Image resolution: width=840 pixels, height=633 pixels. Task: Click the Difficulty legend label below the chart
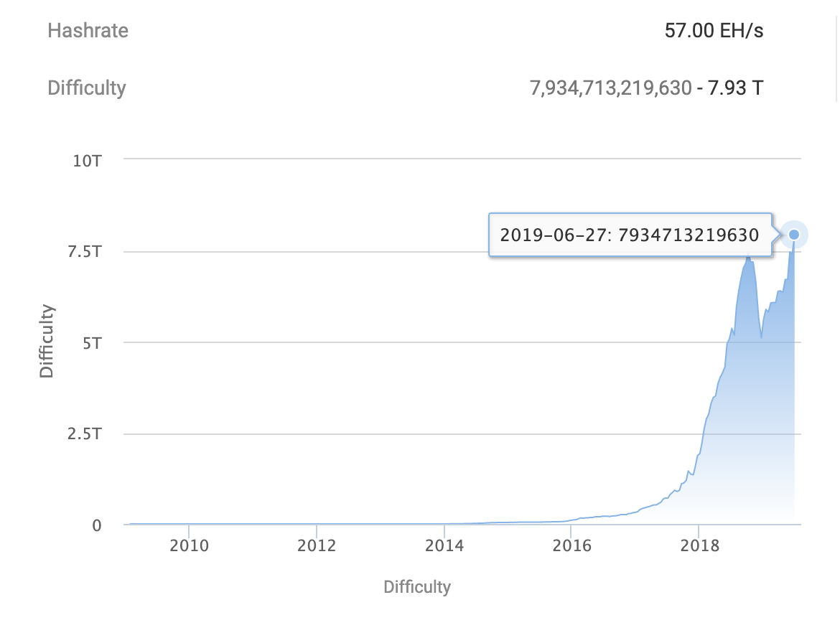(x=417, y=586)
